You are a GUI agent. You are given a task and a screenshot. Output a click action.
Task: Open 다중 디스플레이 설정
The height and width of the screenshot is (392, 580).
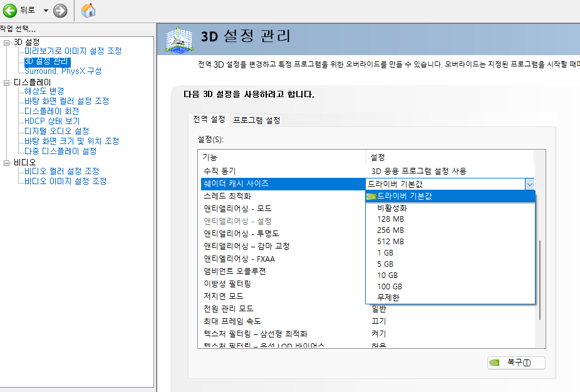[x=60, y=151]
